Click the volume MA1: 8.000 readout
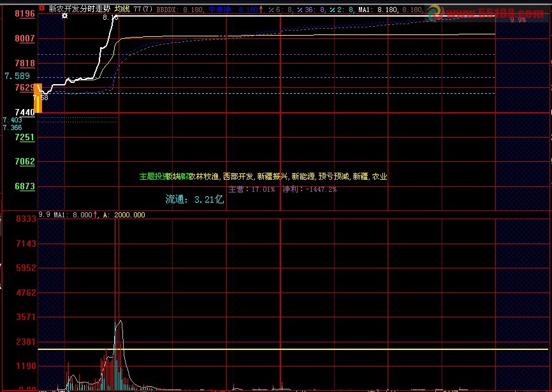Image resolution: width=552 pixels, height=392 pixels. pos(76,215)
